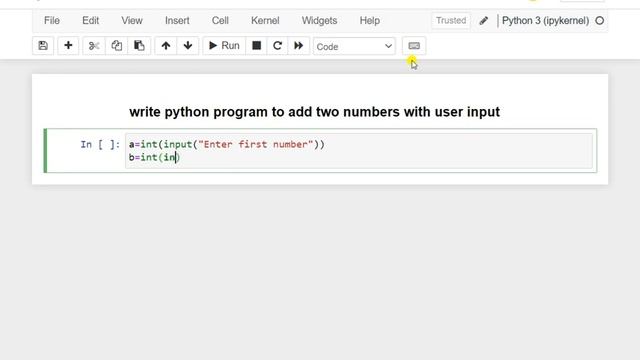This screenshot has width=640, height=360.
Task: Click the Trusted notebook button
Action: pyautogui.click(x=451, y=20)
